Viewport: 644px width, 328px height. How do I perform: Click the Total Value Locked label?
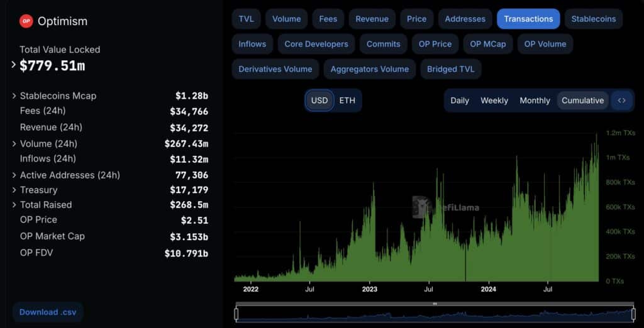[x=60, y=50]
